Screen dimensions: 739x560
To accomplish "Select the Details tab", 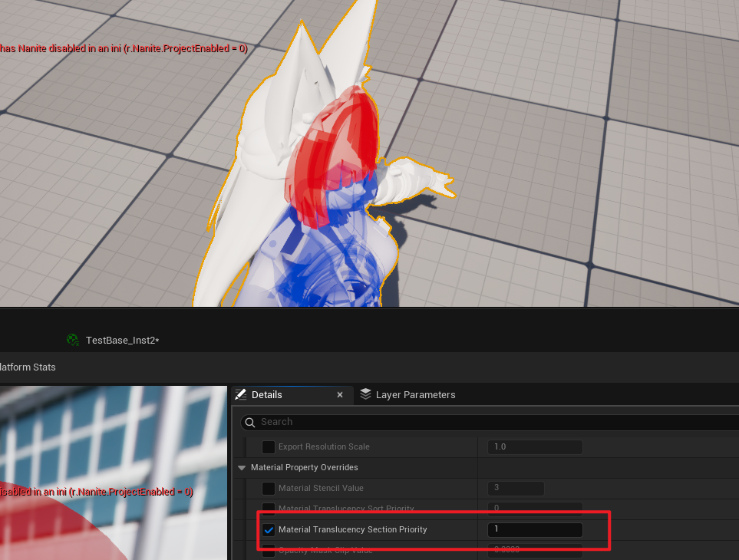I will (x=267, y=394).
